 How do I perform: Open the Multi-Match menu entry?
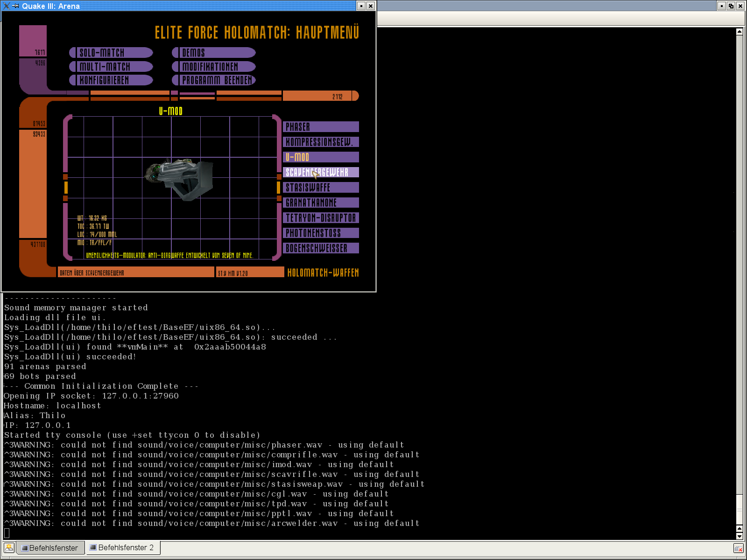tap(111, 67)
